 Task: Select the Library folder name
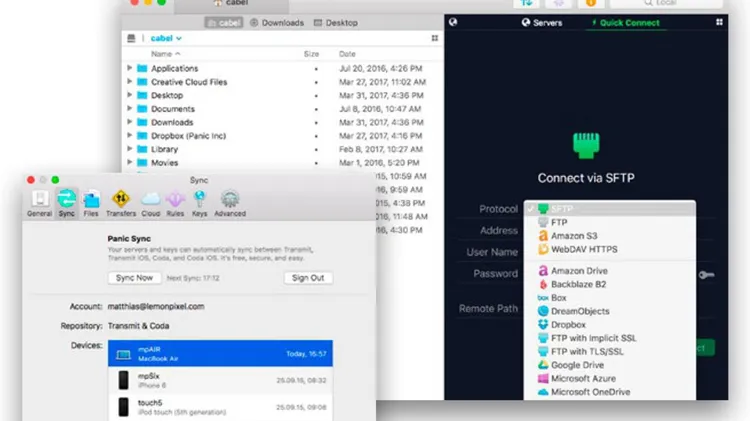click(x=165, y=149)
